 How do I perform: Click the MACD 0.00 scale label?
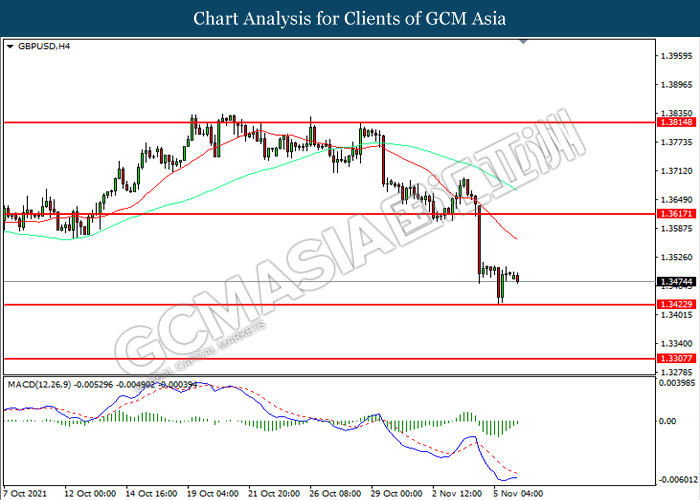pyautogui.click(x=668, y=421)
